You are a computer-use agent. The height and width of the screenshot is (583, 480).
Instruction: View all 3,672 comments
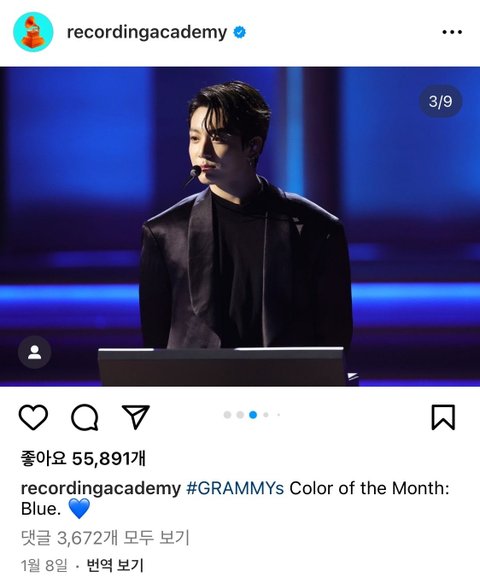[105, 538]
